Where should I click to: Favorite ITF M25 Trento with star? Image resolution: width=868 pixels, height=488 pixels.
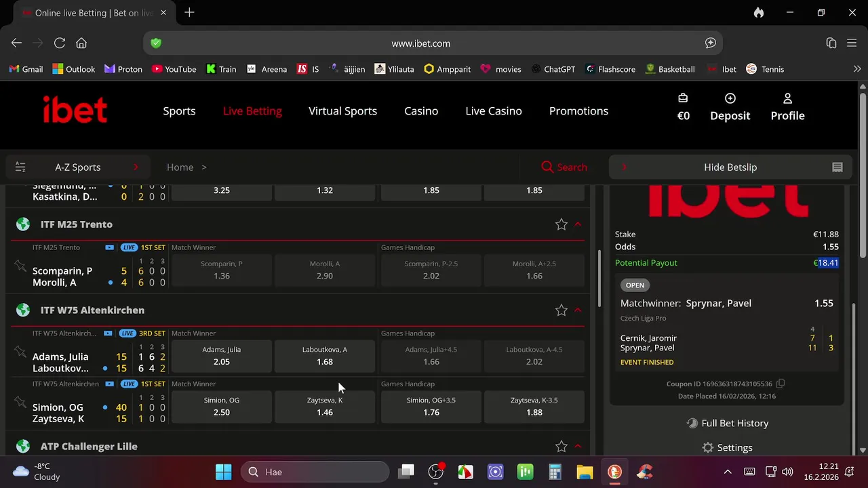561,224
